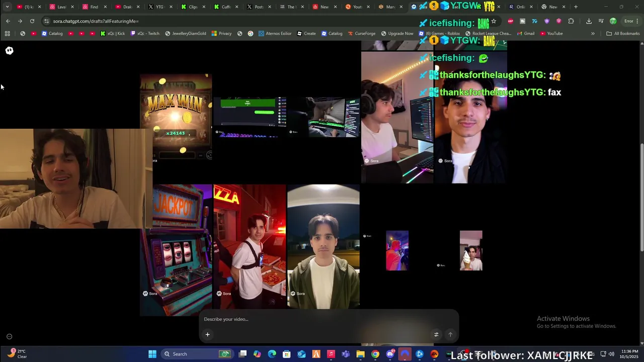
Task: Open the Upgrade Now bookmark
Action: [397, 33]
